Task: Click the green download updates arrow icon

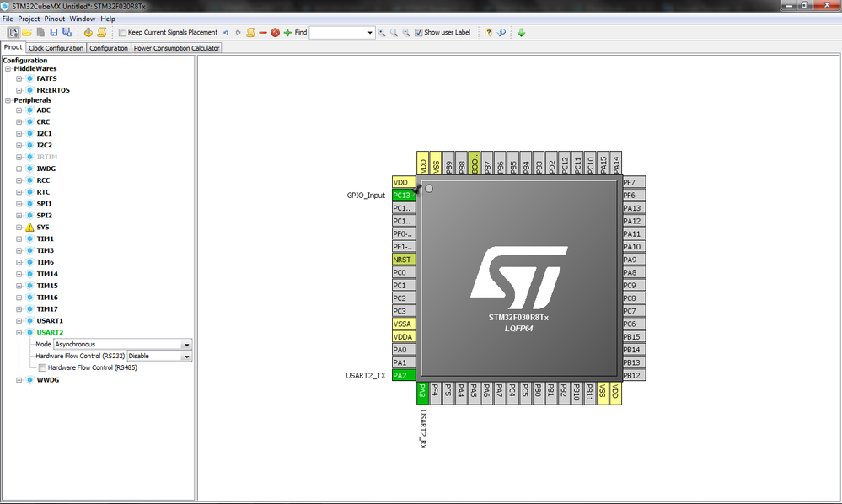Action: click(521, 33)
